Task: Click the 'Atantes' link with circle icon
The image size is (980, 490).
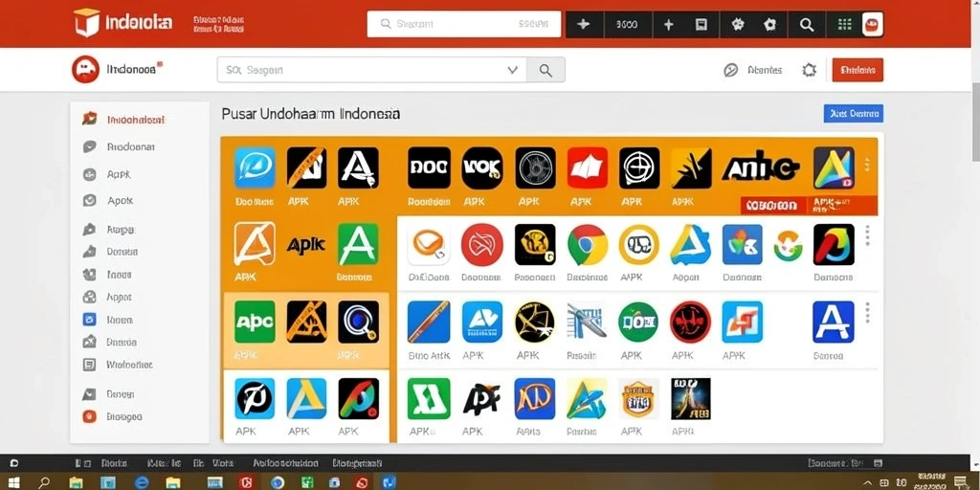Action: [x=752, y=70]
